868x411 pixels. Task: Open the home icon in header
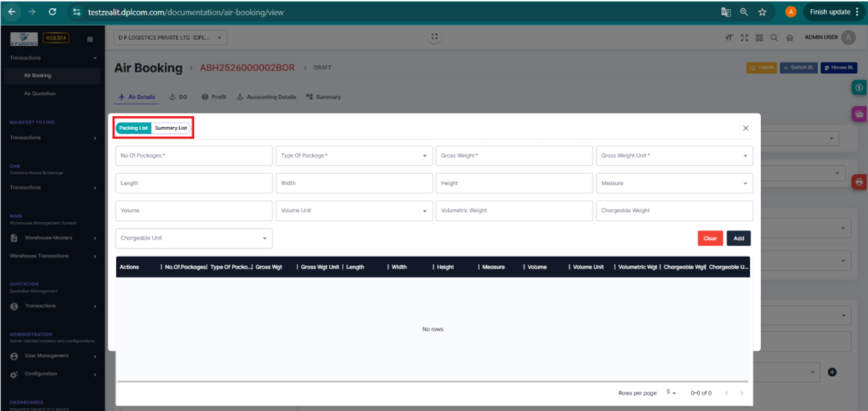[x=789, y=38]
